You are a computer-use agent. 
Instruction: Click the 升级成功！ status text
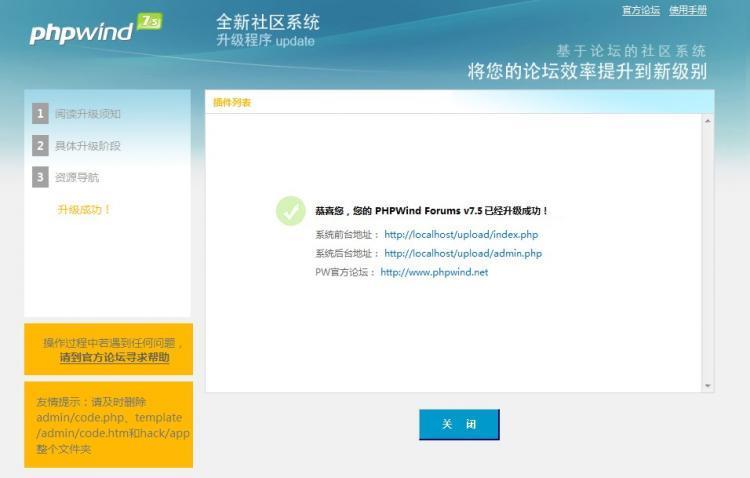[x=84, y=210]
